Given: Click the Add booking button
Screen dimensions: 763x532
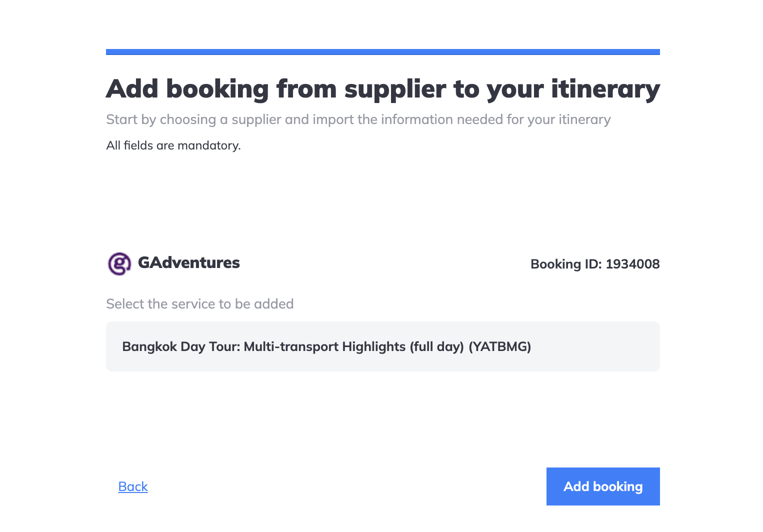Looking at the screenshot, I should pyautogui.click(x=603, y=486).
